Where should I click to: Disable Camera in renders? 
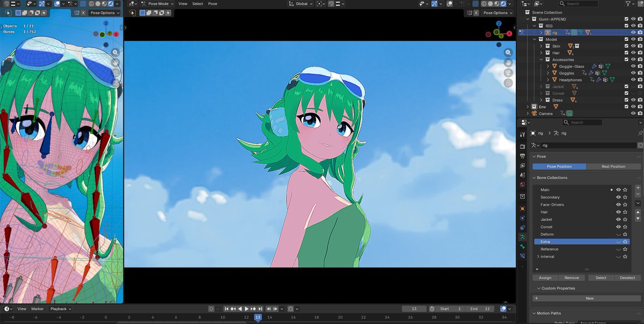coord(640,113)
